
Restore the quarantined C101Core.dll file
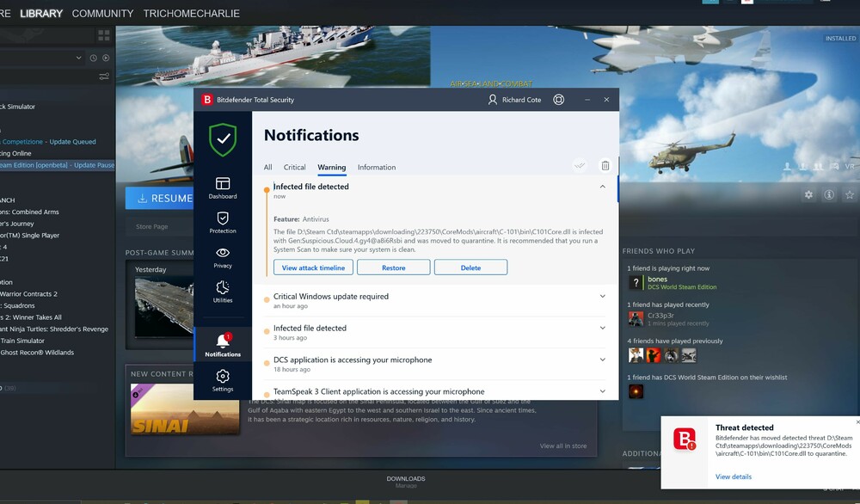(x=393, y=267)
